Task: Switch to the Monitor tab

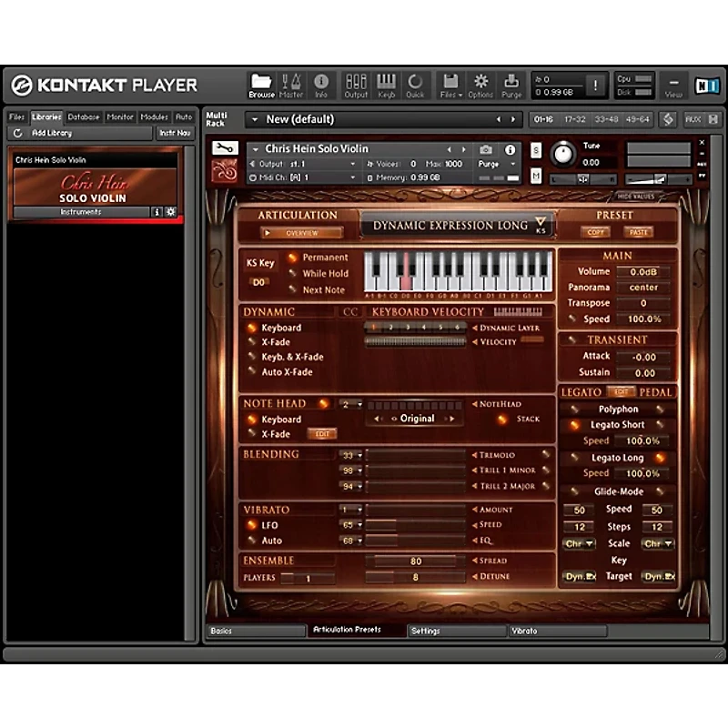Action: pyautogui.click(x=120, y=117)
